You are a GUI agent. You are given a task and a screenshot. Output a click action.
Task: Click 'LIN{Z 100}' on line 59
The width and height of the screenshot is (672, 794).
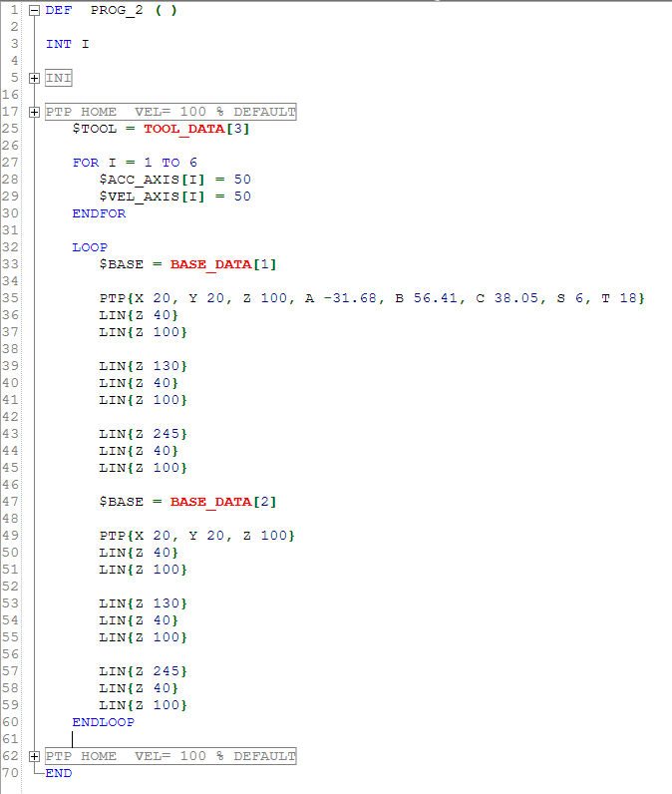coord(144,705)
